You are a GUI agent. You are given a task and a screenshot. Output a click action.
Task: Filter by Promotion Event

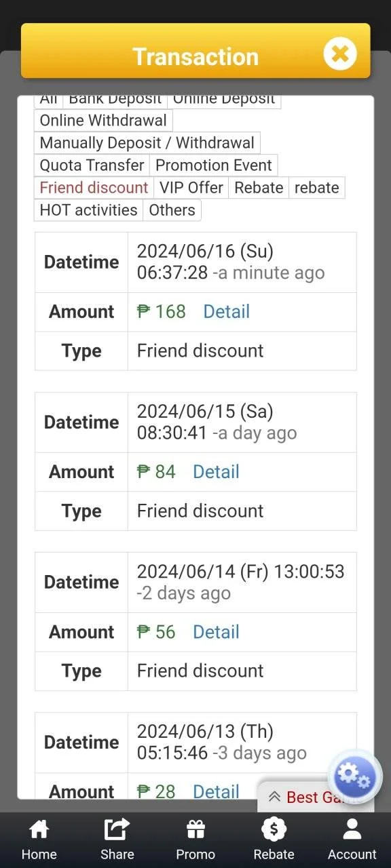(x=214, y=165)
